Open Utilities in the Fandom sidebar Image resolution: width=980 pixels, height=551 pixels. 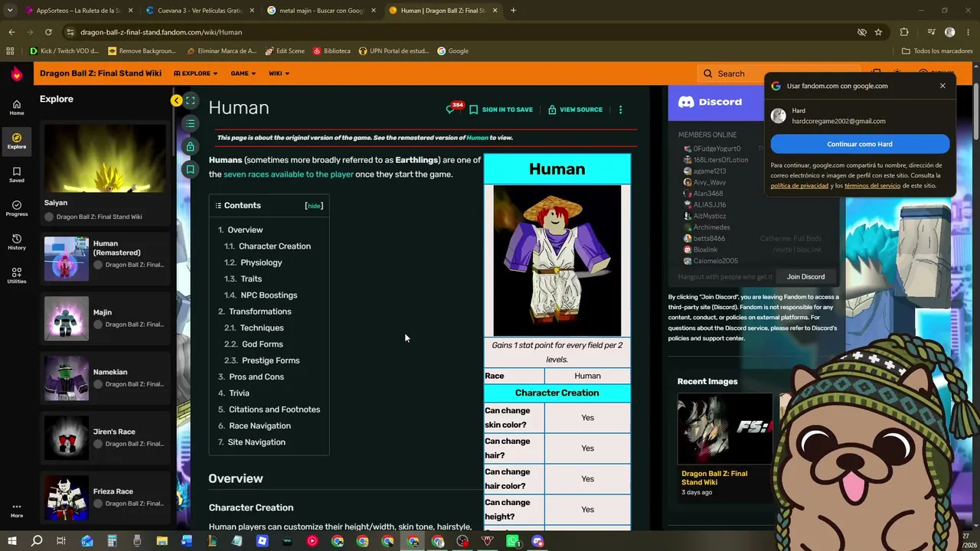point(16,275)
